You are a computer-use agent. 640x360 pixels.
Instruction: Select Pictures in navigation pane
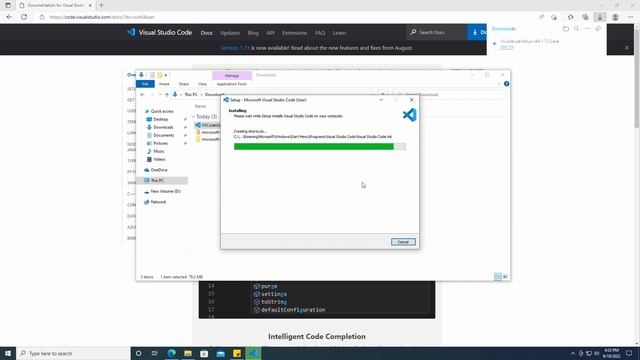(160, 143)
